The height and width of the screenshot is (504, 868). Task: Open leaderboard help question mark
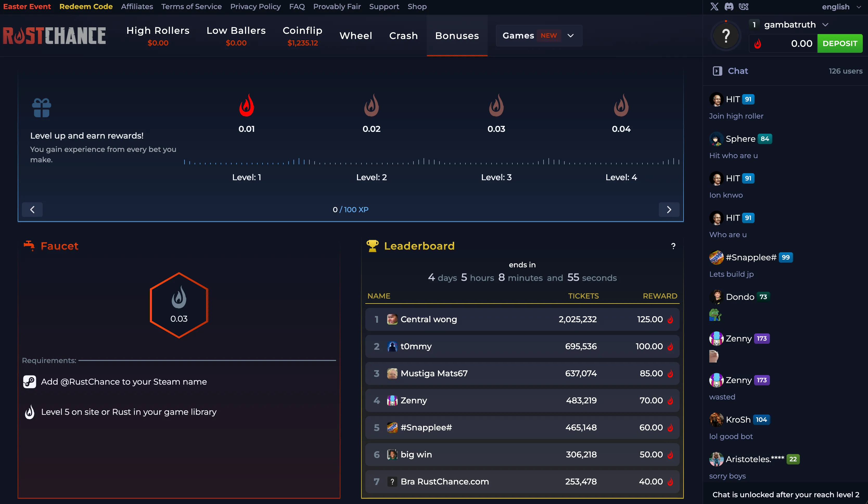673,246
